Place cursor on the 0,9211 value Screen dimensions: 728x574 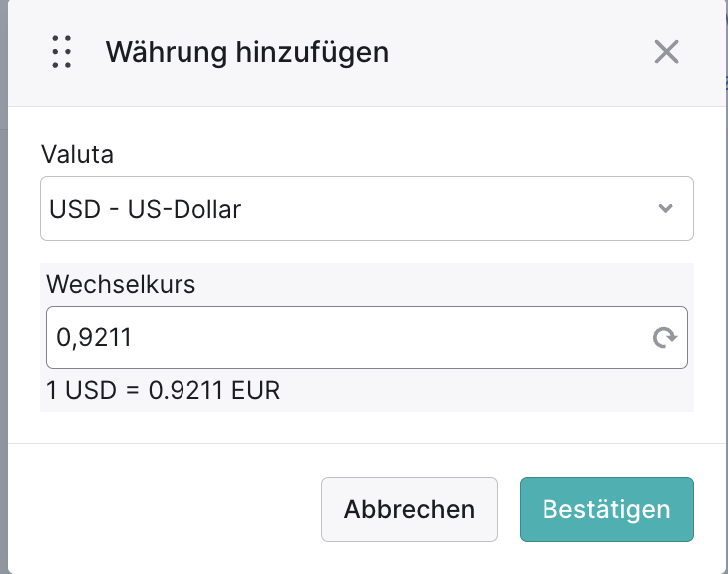[x=94, y=338]
